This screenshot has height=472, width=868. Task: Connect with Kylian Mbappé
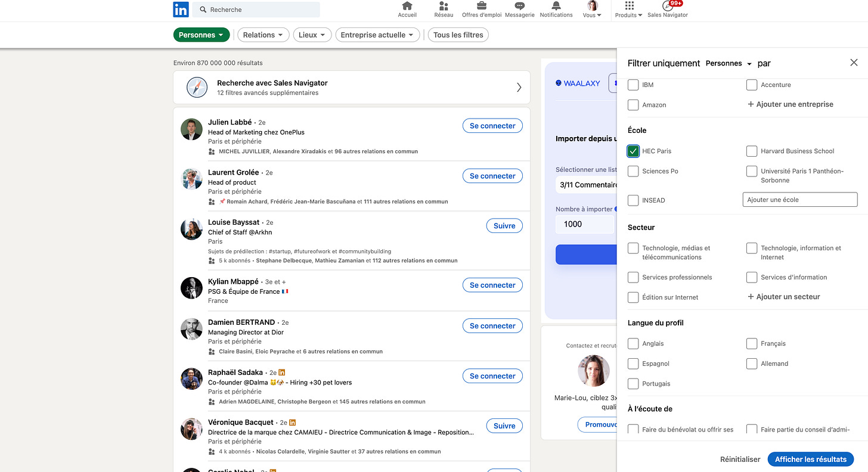coord(492,285)
